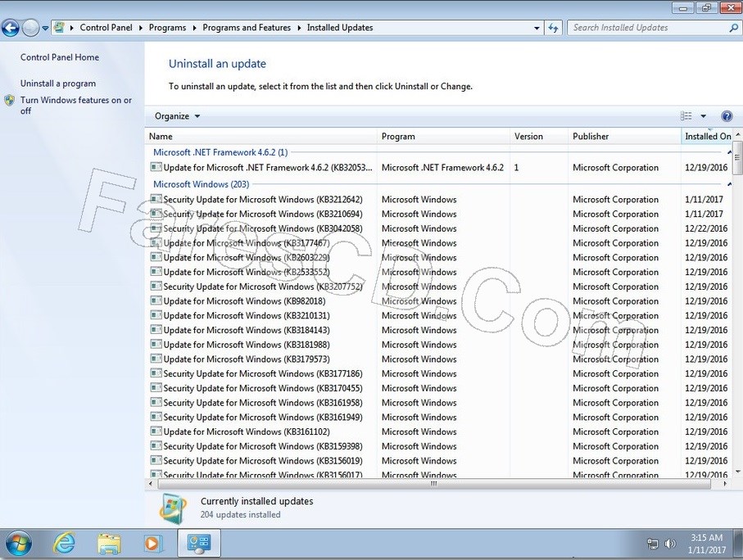This screenshot has height=560, width=743.
Task: Sort by Installed On column header
Action: click(707, 137)
